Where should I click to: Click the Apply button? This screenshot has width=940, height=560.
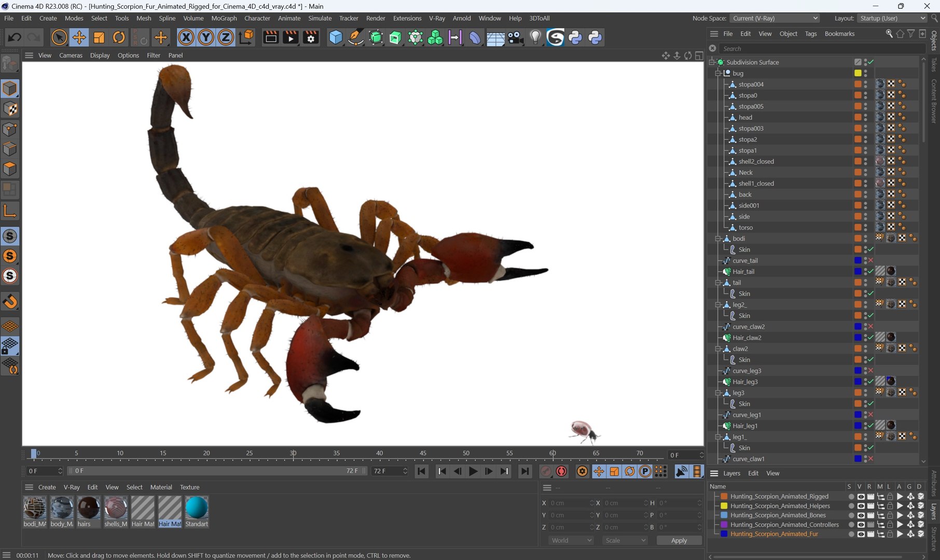[679, 540]
